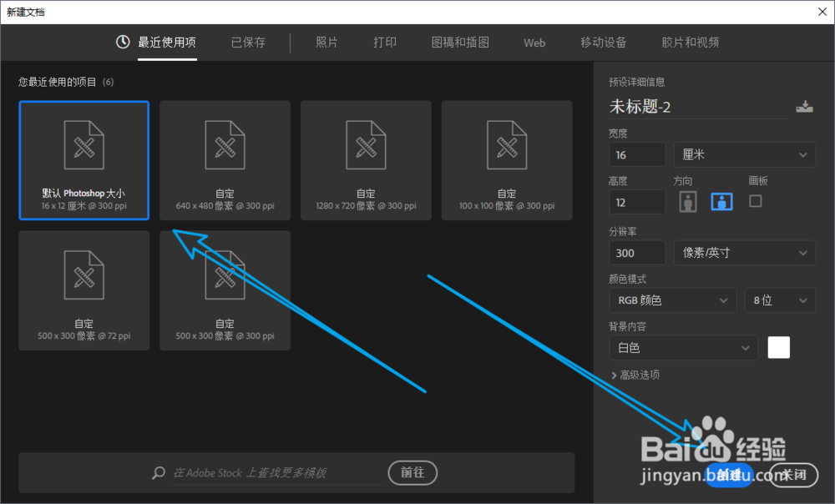Select the 500 x 300 像素 @ 72 ppi preset
The height and width of the screenshot is (504, 835).
coord(84,290)
